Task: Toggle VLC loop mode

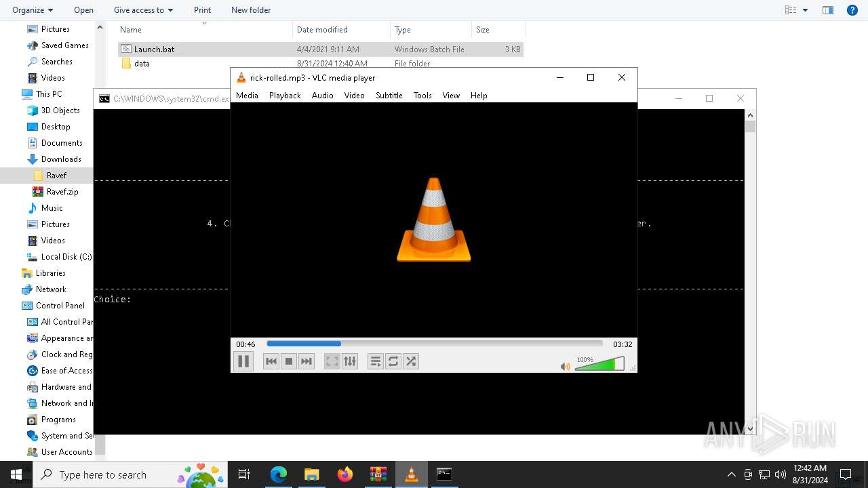Action: 393,361
